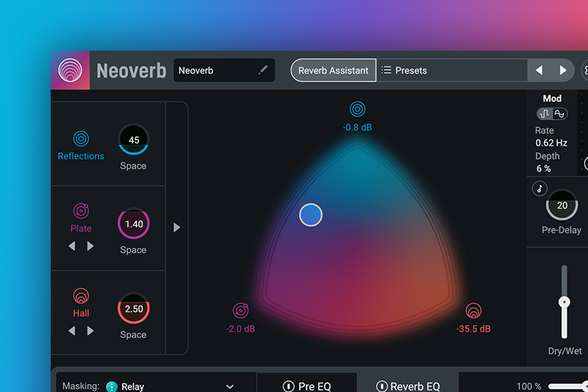This screenshot has height=392, width=588.
Task: Select the sine modulation shape
Action: click(559, 114)
